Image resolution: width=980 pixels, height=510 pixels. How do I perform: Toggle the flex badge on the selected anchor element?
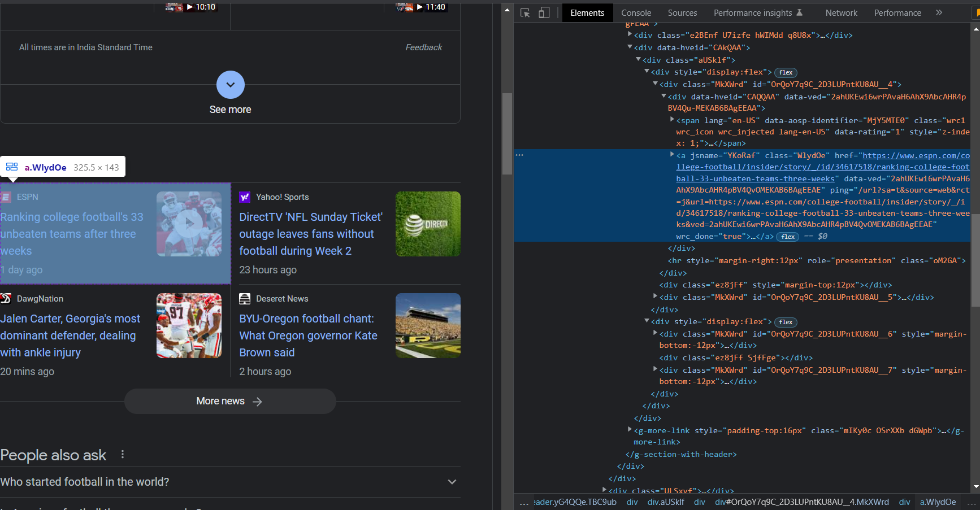[x=788, y=237]
